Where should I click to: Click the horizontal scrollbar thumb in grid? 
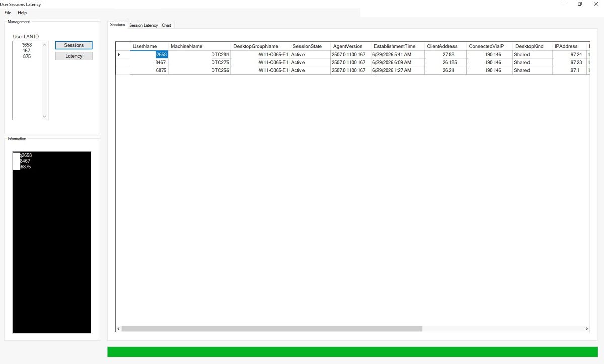coord(272,329)
